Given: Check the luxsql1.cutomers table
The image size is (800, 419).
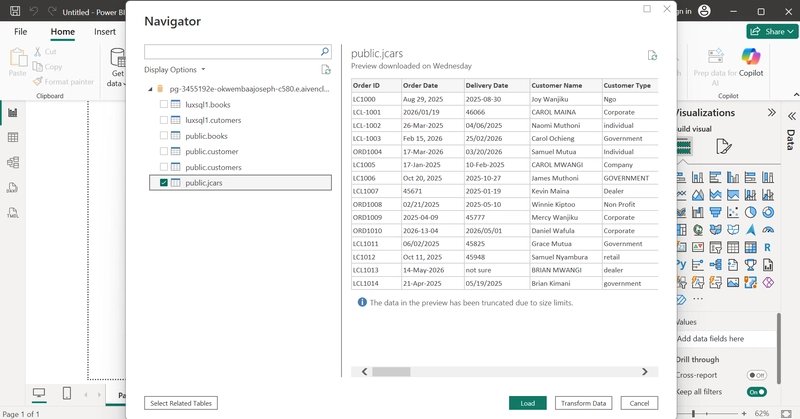Looking at the screenshot, I should point(164,120).
